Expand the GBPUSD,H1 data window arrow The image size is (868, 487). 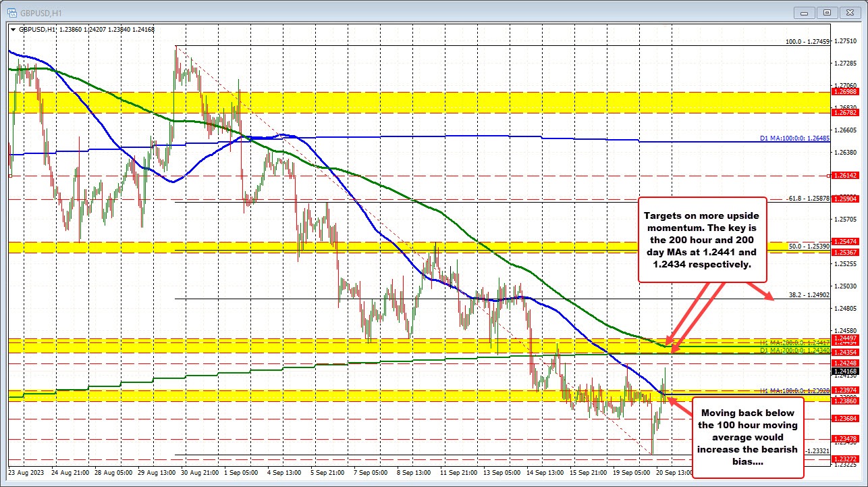tap(13, 30)
